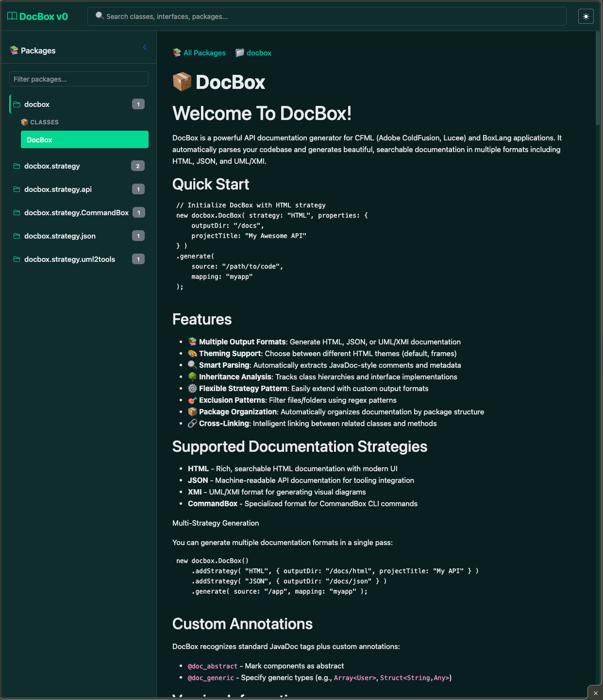Screen dimensions: 603x700
Task: Toggle light mode with the sun icon
Action: (586, 16)
